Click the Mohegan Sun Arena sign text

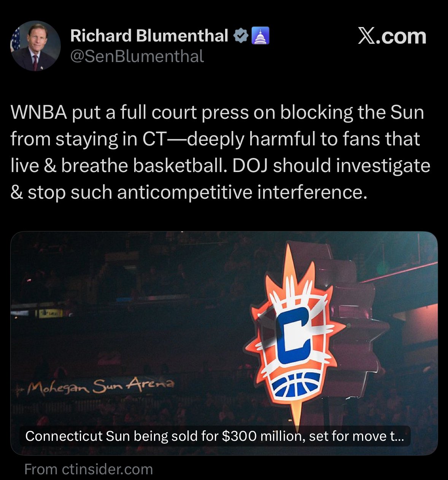102,386
